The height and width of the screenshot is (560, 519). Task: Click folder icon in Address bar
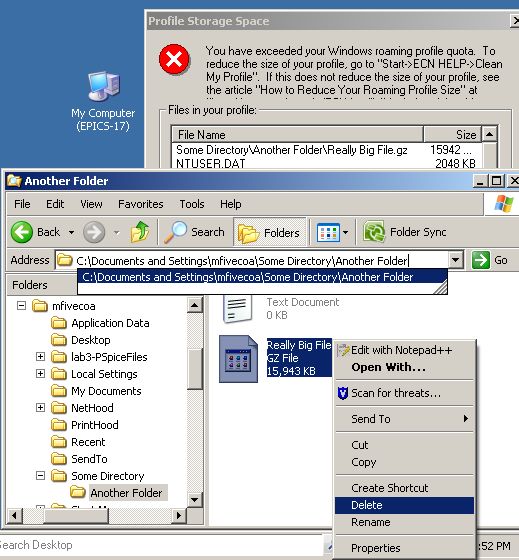(65, 260)
